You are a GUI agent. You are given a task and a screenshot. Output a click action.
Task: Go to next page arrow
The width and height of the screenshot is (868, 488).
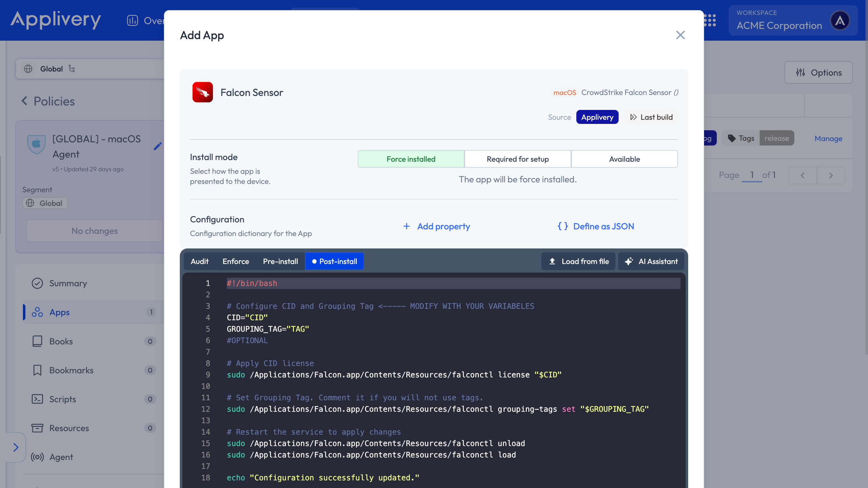coord(831,175)
